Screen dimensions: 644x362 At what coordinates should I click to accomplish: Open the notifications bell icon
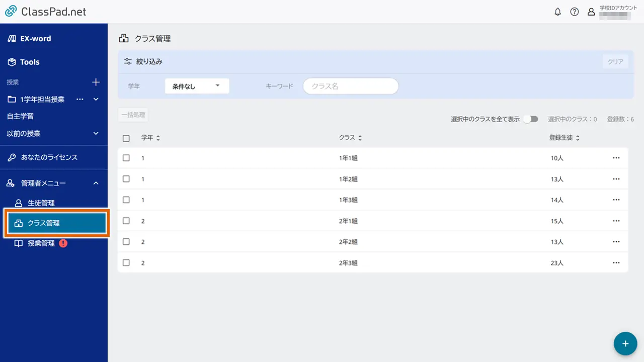click(557, 12)
